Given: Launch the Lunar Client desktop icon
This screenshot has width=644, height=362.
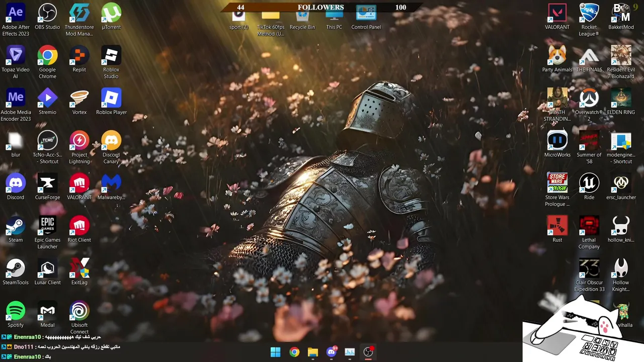Looking at the screenshot, I should (x=47, y=268).
